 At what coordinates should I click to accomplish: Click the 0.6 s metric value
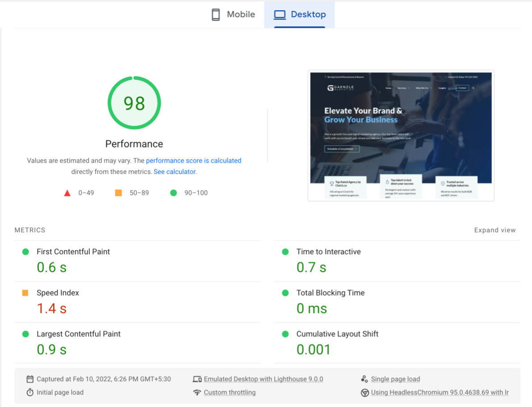tap(52, 267)
